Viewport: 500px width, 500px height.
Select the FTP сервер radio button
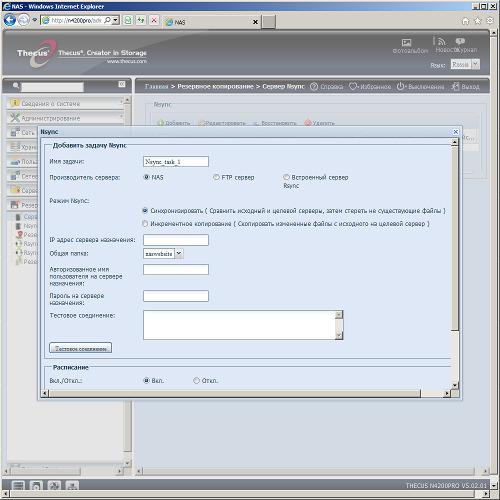[x=216, y=177]
